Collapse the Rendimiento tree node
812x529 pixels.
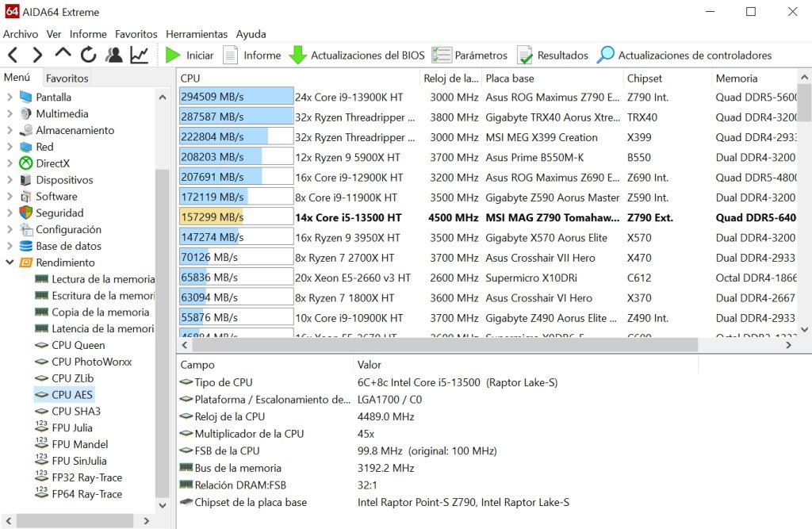[x=10, y=263]
